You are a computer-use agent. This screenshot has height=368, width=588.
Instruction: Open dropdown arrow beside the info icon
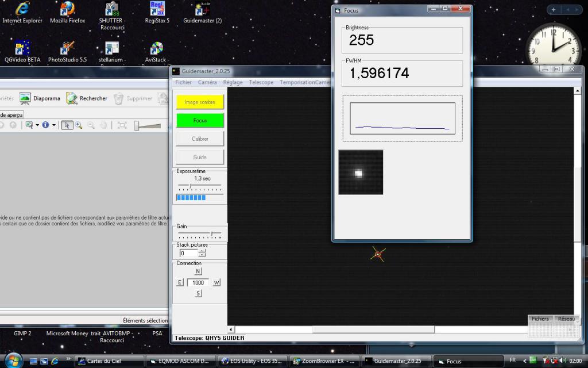53,125
